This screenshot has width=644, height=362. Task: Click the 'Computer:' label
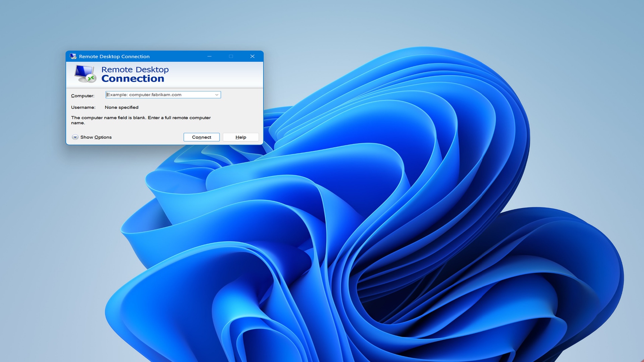coord(83,96)
